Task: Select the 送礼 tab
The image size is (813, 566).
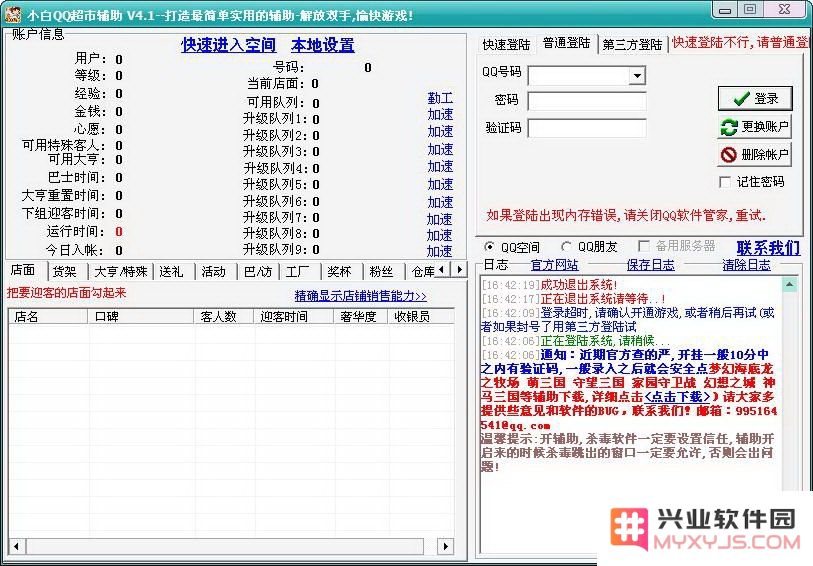Action: [x=172, y=272]
